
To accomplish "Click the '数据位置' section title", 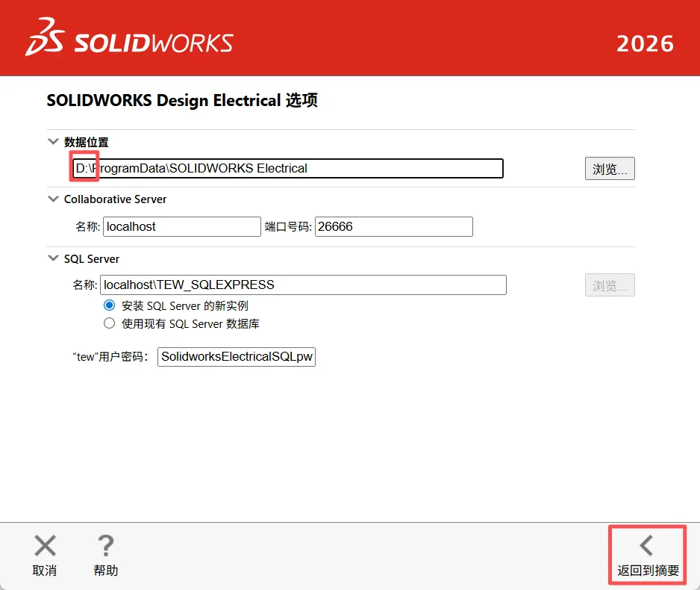I will pyautogui.click(x=86, y=142).
